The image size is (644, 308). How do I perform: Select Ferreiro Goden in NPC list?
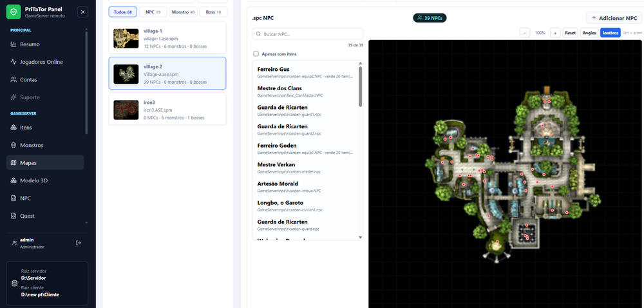point(305,149)
